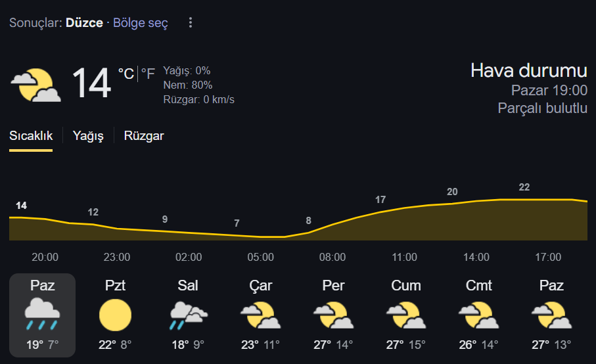This screenshot has height=364, width=596.
Task: Select Tuesday's rain showers icon
Action: coord(189,315)
